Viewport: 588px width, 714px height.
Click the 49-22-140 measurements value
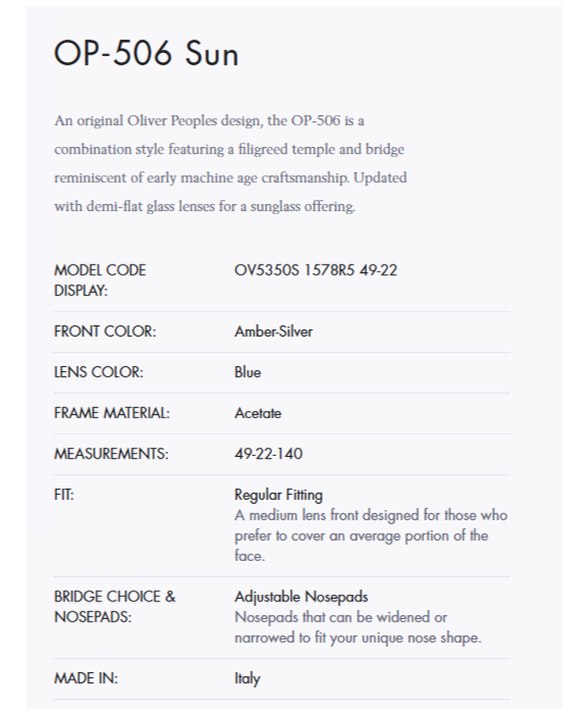coord(269,454)
